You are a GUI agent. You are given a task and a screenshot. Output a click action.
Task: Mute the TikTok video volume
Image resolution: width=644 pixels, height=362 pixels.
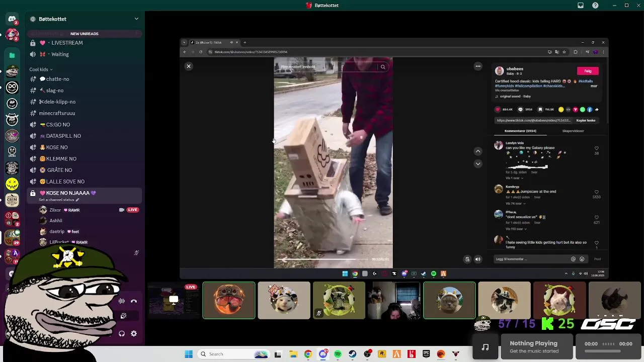[478, 259]
